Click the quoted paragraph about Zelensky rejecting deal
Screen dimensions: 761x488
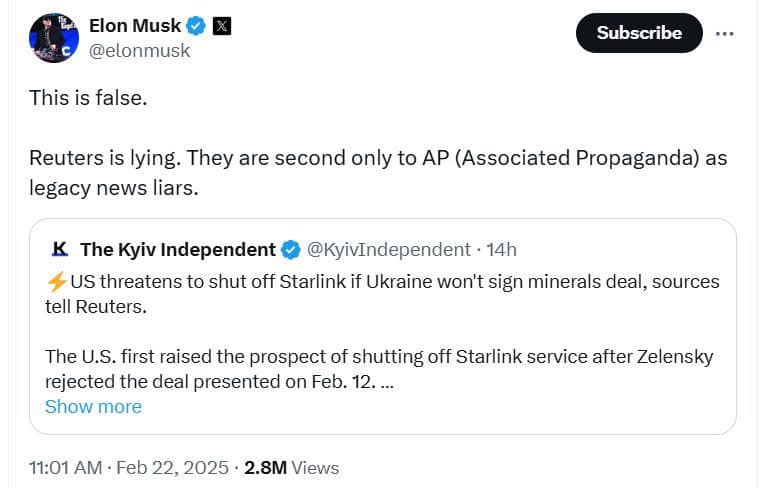[378, 369]
